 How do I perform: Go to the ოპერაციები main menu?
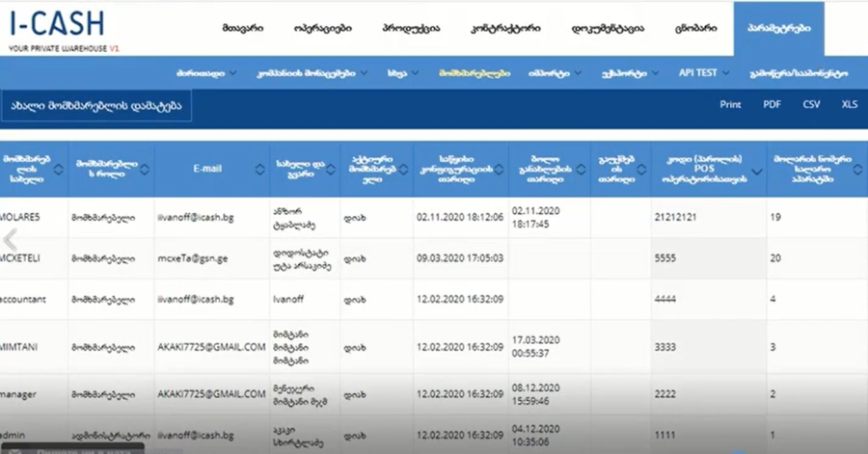coord(322,28)
